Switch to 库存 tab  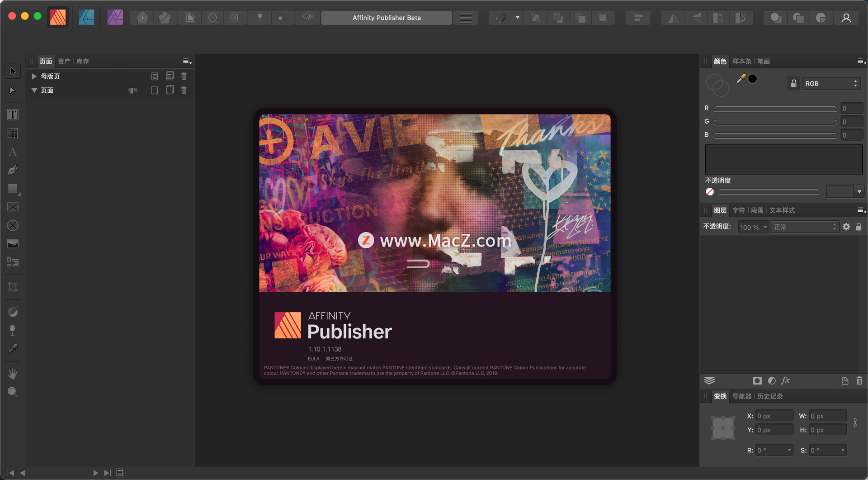(x=82, y=62)
